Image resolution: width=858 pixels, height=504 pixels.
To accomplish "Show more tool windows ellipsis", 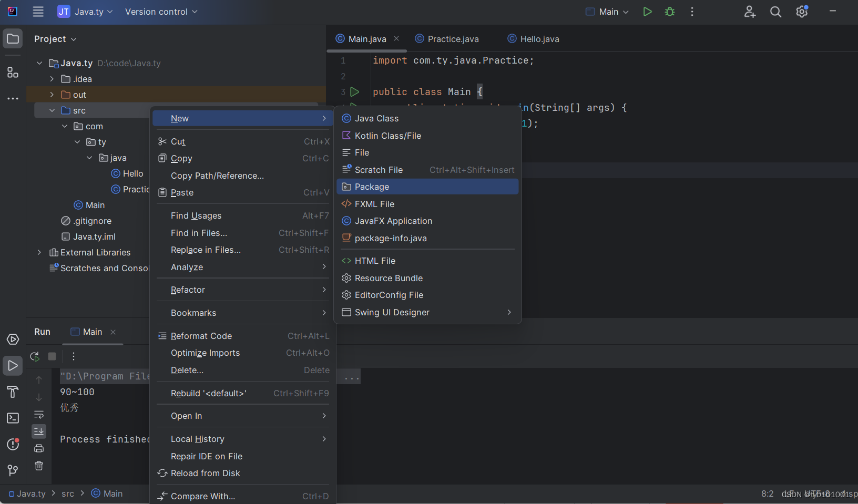I will tap(13, 99).
